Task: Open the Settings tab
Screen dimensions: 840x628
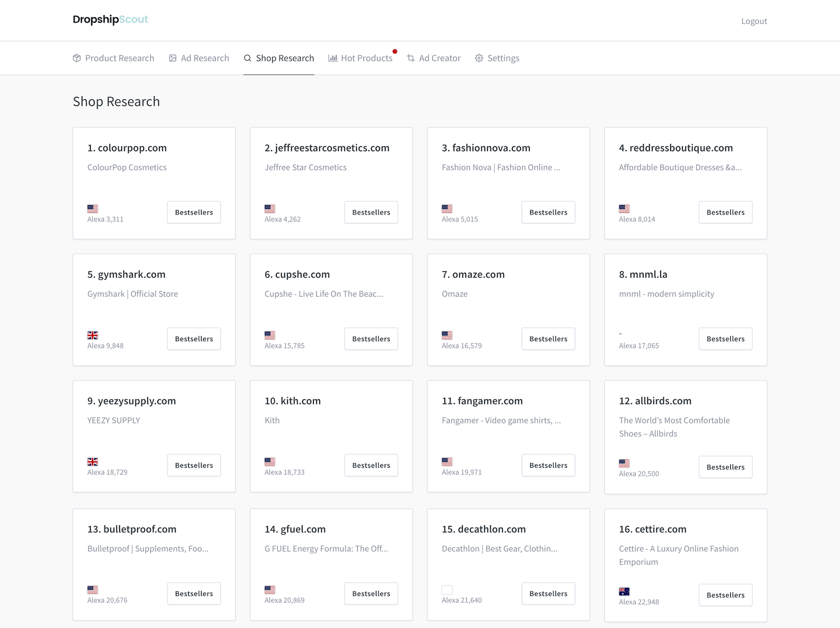Action: [x=497, y=58]
